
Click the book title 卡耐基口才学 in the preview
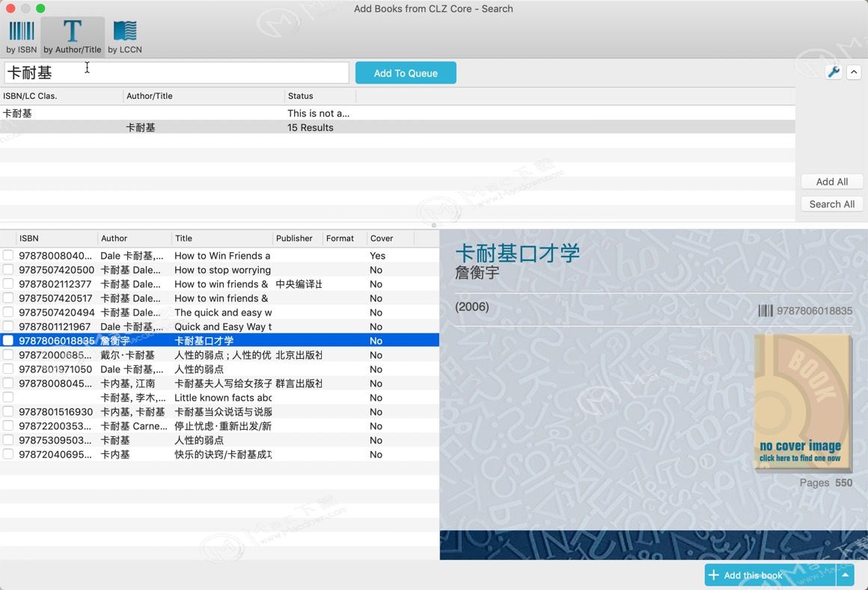(517, 253)
